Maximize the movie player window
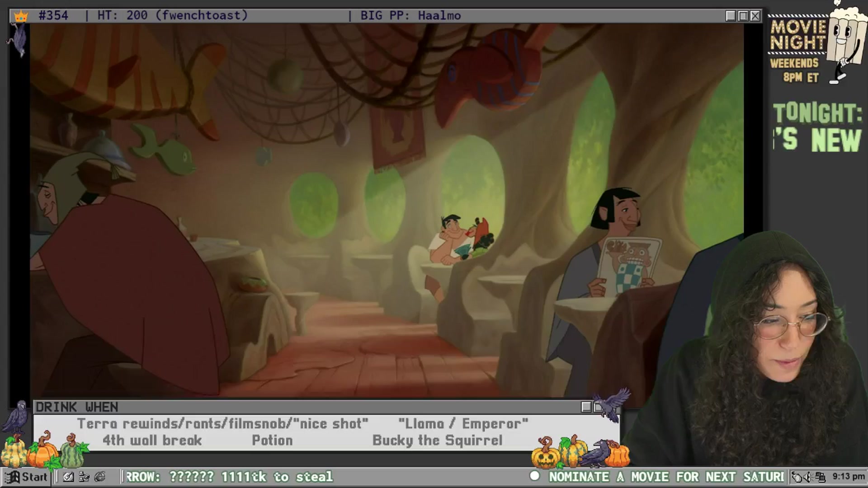The width and height of the screenshot is (868, 488). point(743,16)
